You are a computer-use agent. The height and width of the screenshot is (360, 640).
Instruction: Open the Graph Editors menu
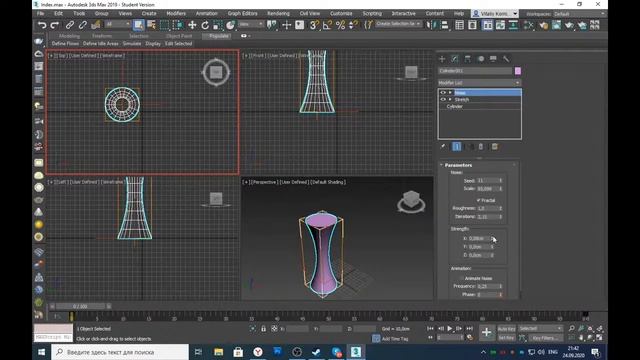click(242, 13)
